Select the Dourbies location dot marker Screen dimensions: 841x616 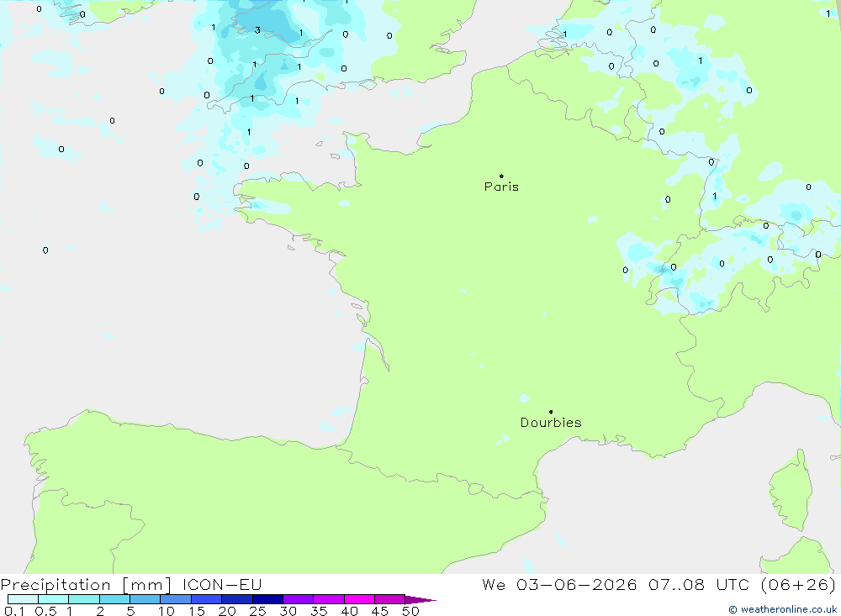point(551,412)
